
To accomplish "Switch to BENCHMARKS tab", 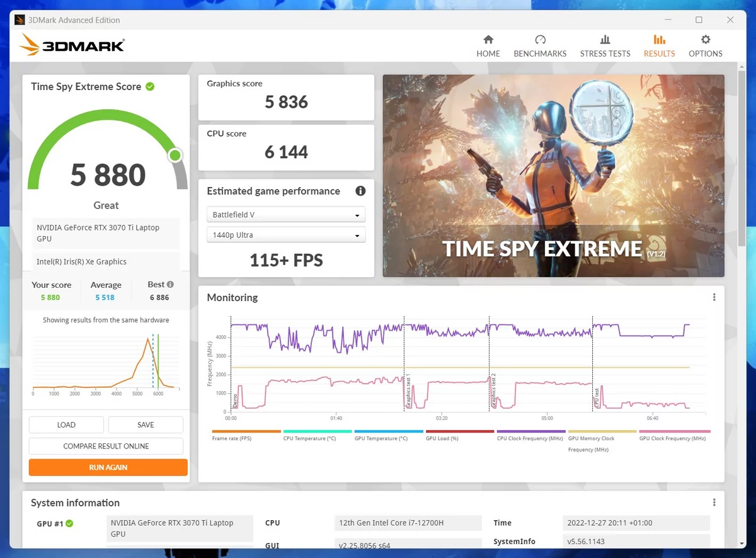I will click(x=540, y=46).
